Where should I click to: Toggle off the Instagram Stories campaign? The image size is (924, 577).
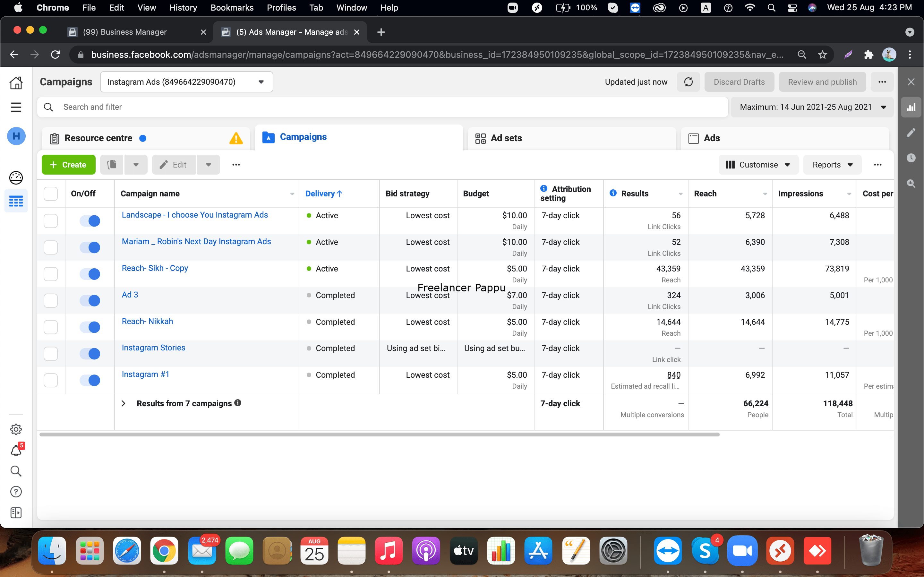(x=90, y=354)
